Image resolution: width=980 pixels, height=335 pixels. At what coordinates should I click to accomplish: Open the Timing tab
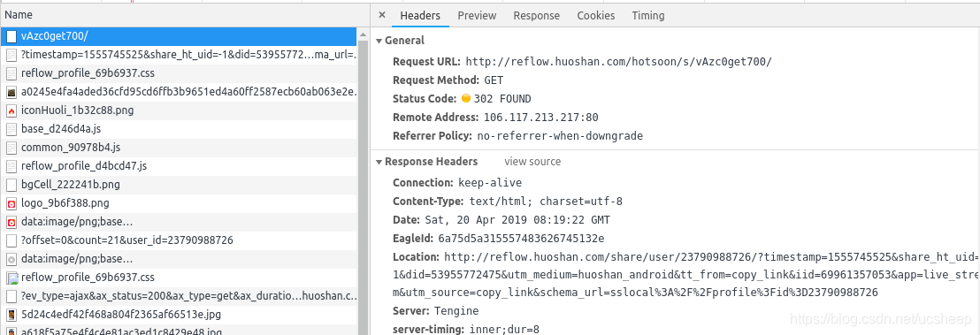(648, 16)
